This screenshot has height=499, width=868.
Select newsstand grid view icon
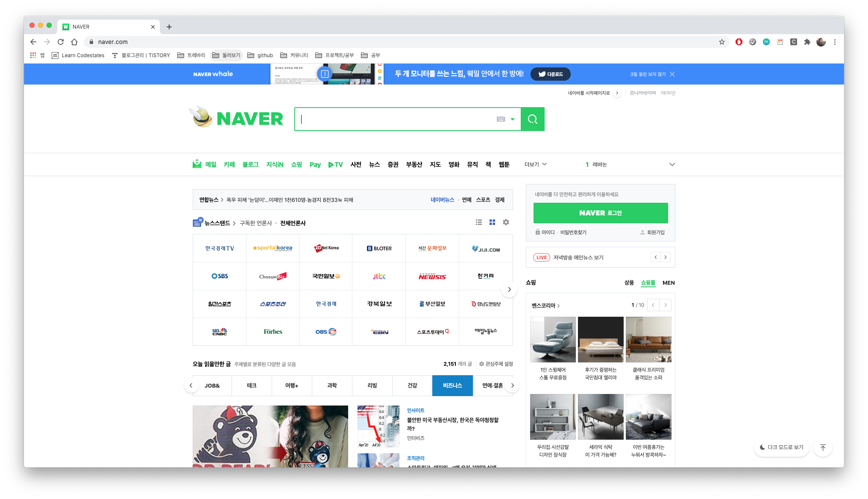pyautogui.click(x=492, y=222)
